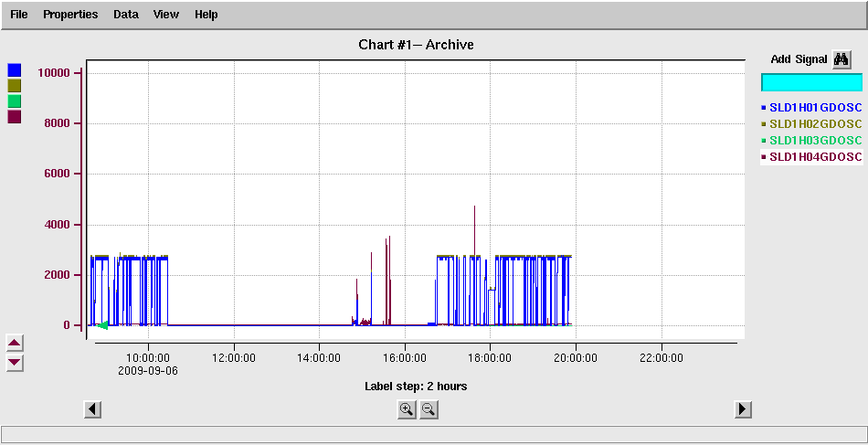868x445 pixels.
Task: Open the File menu
Action: pyautogui.click(x=19, y=15)
